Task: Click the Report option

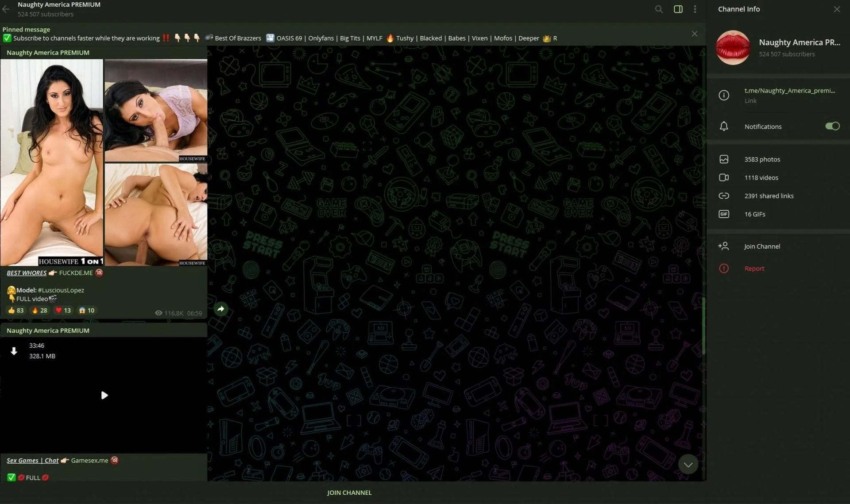Action: coord(754,269)
